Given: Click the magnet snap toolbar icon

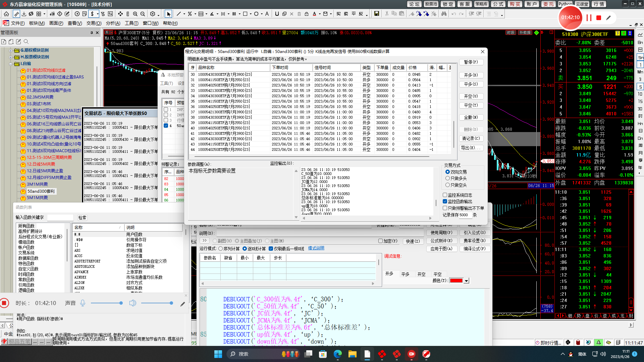Looking at the screenshot, I should point(277,14).
